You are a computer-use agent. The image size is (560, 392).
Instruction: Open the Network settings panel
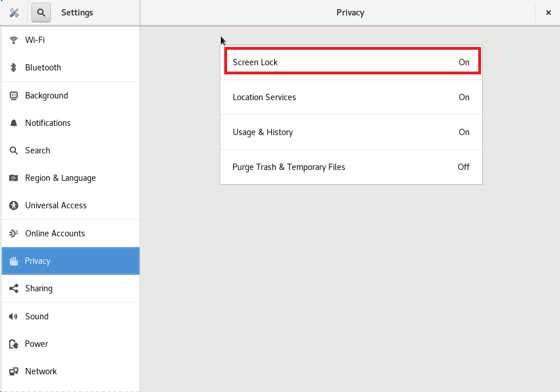coord(41,371)
